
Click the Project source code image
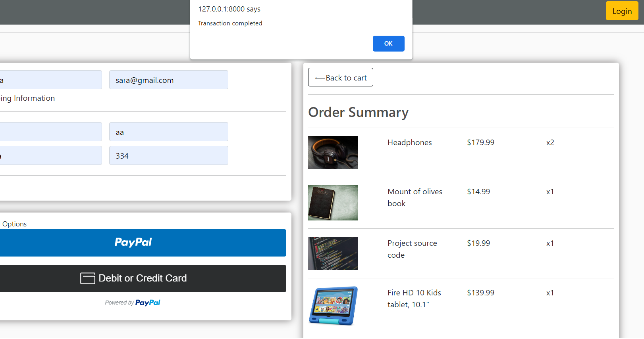pos(333,253)
